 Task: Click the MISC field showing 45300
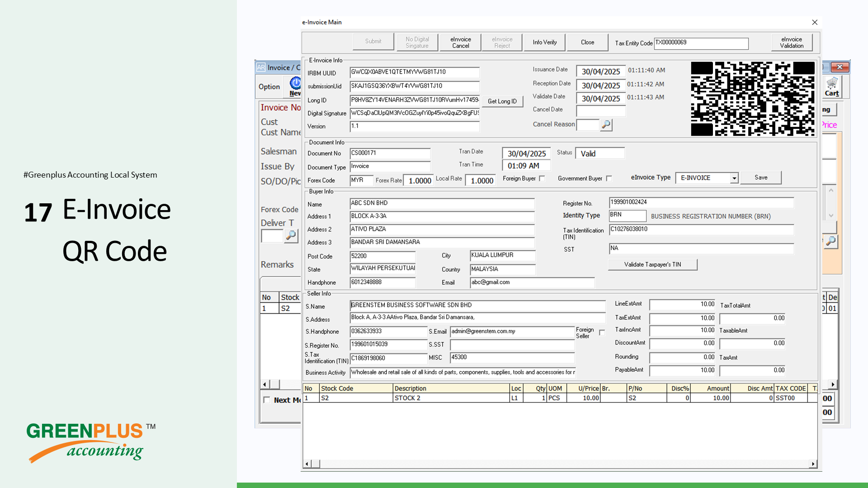512,357
